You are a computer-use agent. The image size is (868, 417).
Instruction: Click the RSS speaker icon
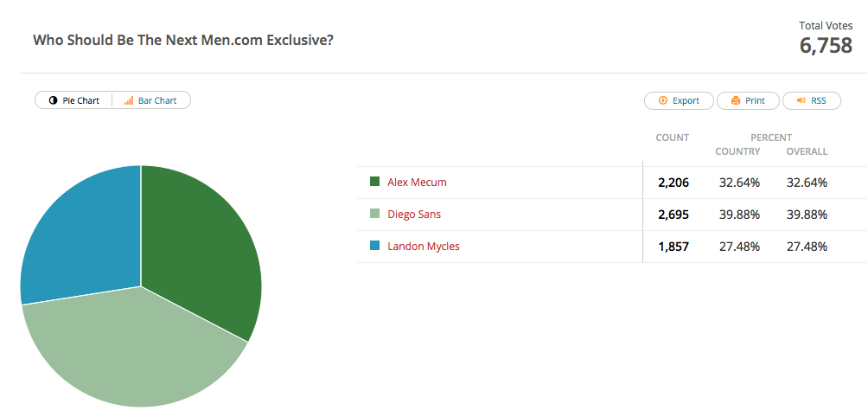click(x=801, y=100)
